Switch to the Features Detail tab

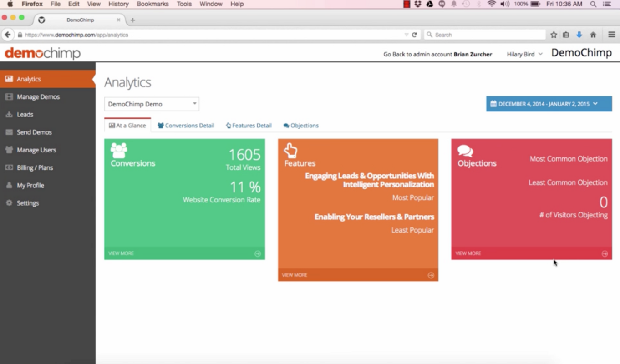(249, 126)
